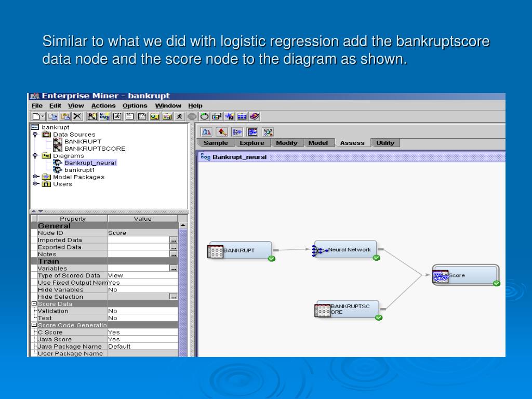Click the Type of Scored Data value View

tap(142, 275)
